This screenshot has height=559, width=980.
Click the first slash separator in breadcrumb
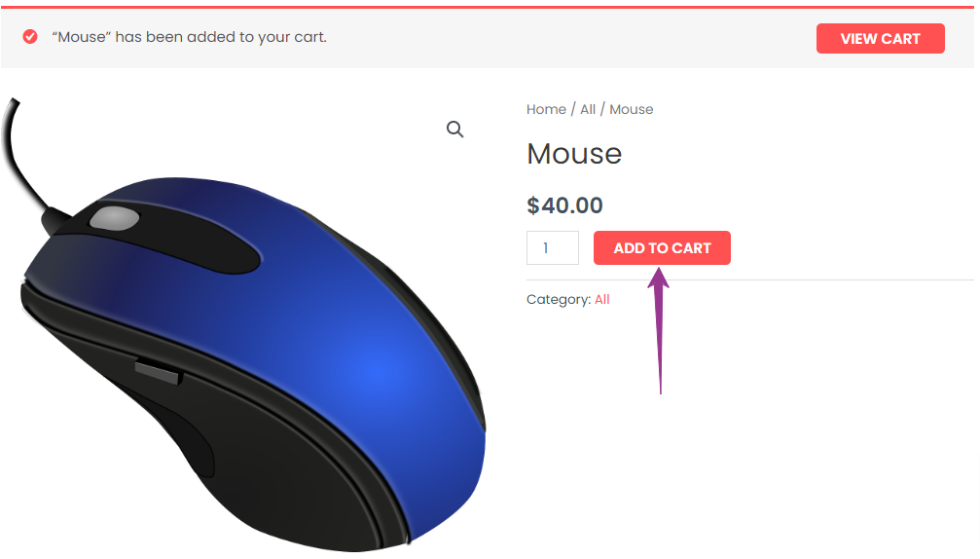point(573,109)
